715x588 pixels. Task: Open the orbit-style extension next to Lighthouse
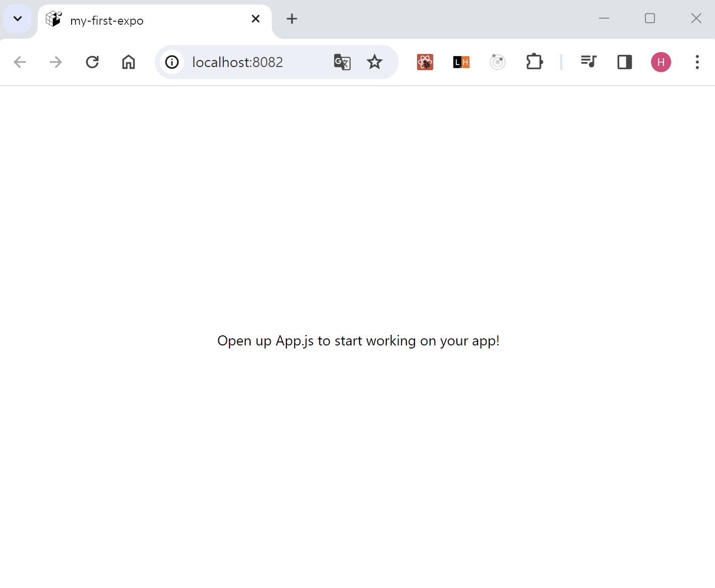pos(498,62)
